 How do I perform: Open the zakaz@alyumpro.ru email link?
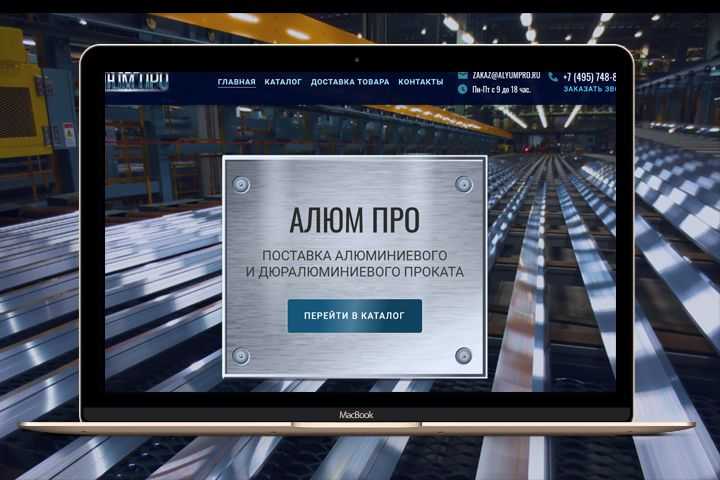click(x=506, y=75)
